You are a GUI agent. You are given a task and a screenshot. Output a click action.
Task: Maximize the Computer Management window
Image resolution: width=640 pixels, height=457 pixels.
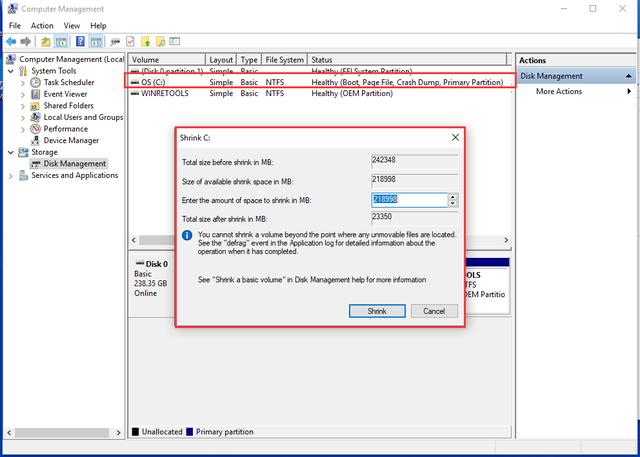(x=593, y=9)
